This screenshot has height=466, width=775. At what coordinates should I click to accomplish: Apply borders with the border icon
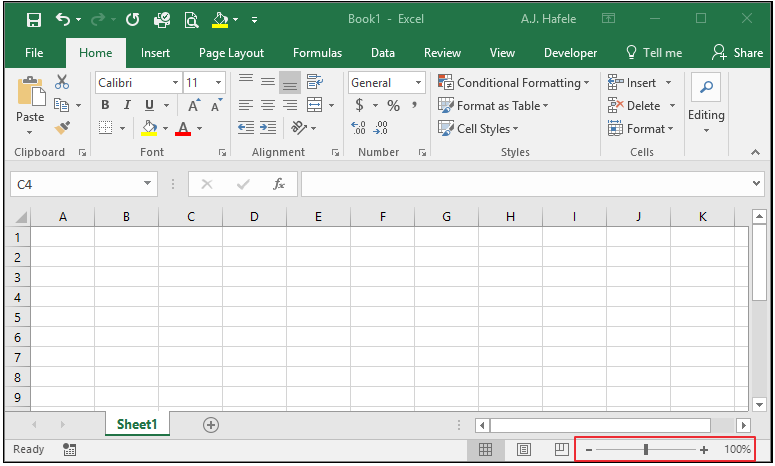105,128
